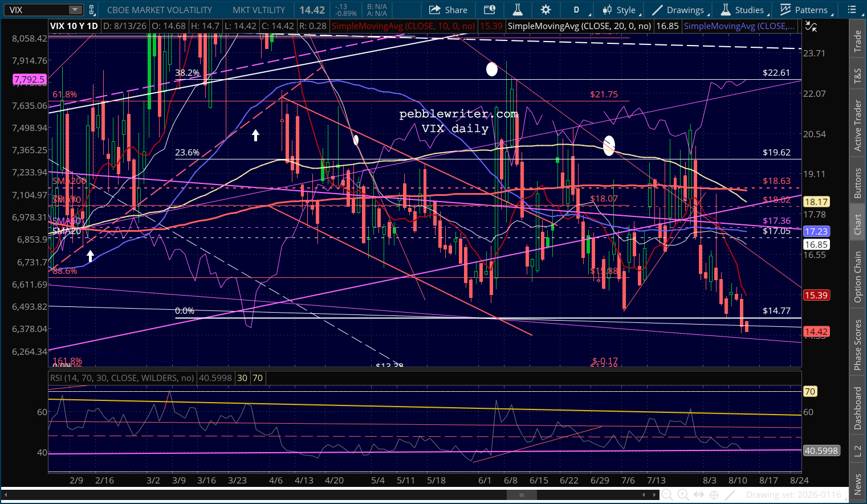Click the 15.39 red SMA value bubble
Viewport: 867px width, 504px height.
(816, 295)
